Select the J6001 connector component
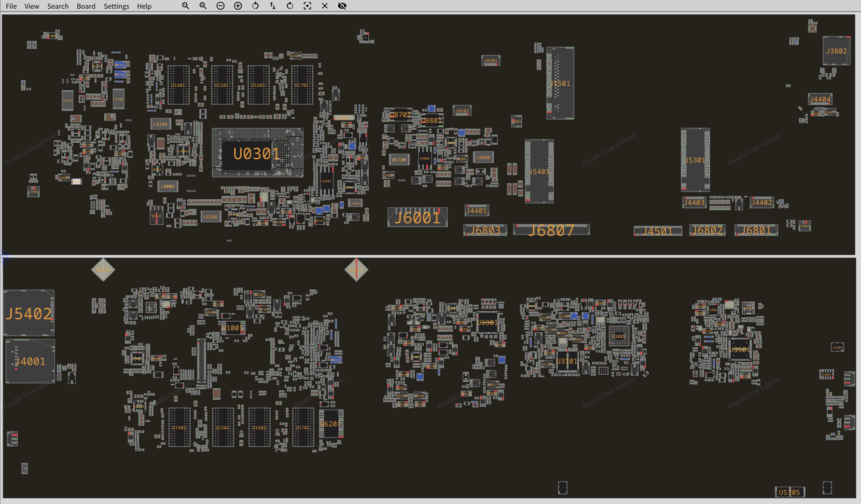 417,218
